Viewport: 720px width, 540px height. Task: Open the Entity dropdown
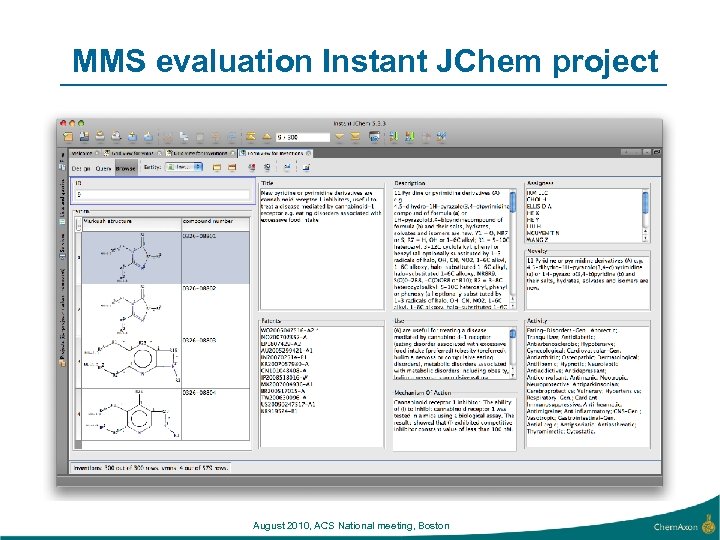point(184,167)
